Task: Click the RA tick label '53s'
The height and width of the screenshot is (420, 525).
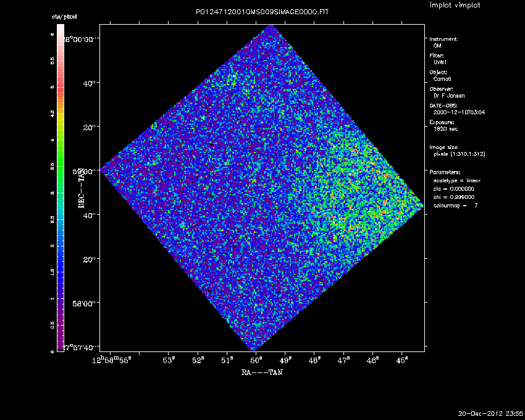Action: click(169, 360)
